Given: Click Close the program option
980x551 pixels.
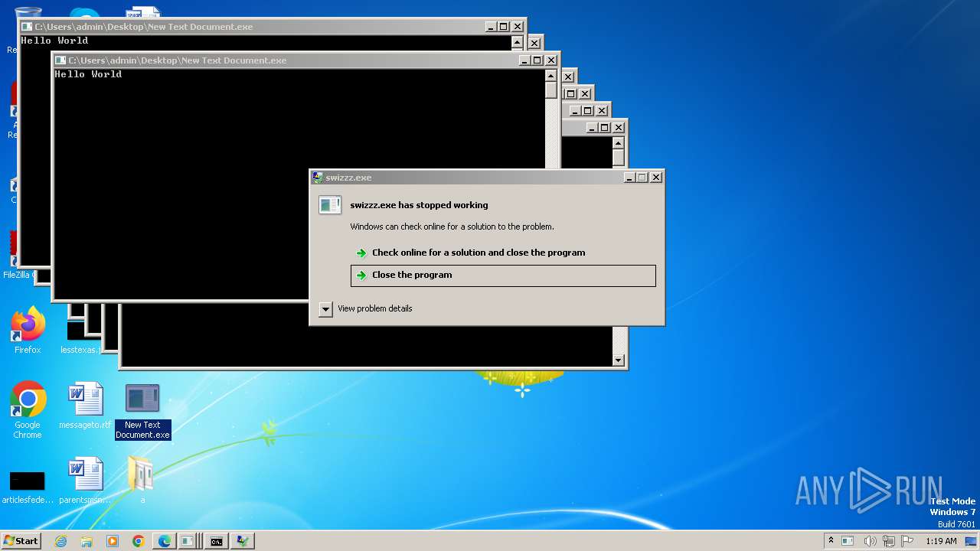Looking at the screenshot, I should coord(503,275).
